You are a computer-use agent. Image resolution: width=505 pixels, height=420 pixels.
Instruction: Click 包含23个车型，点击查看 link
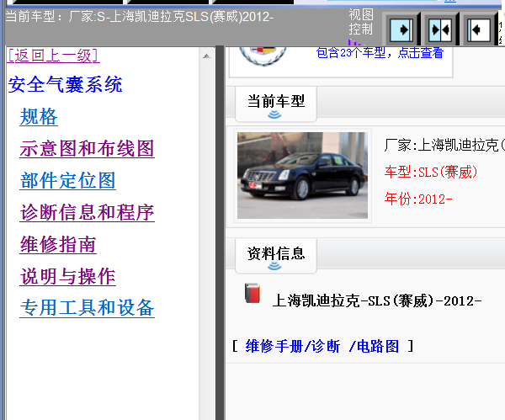coord(380,53)
